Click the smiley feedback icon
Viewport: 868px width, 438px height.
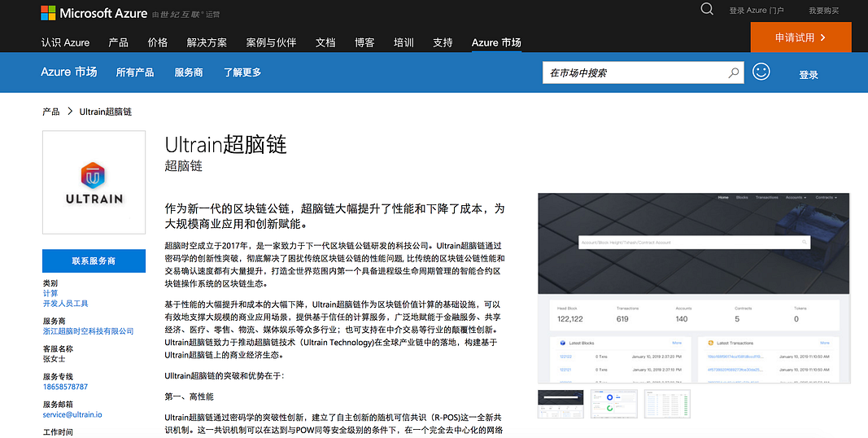pos(761,72)
